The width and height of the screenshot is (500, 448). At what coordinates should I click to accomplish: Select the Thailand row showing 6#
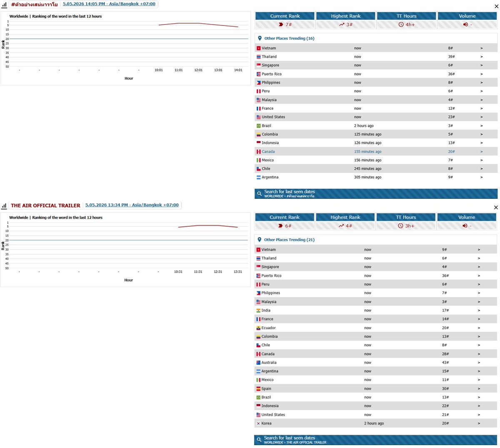(375, 258)
